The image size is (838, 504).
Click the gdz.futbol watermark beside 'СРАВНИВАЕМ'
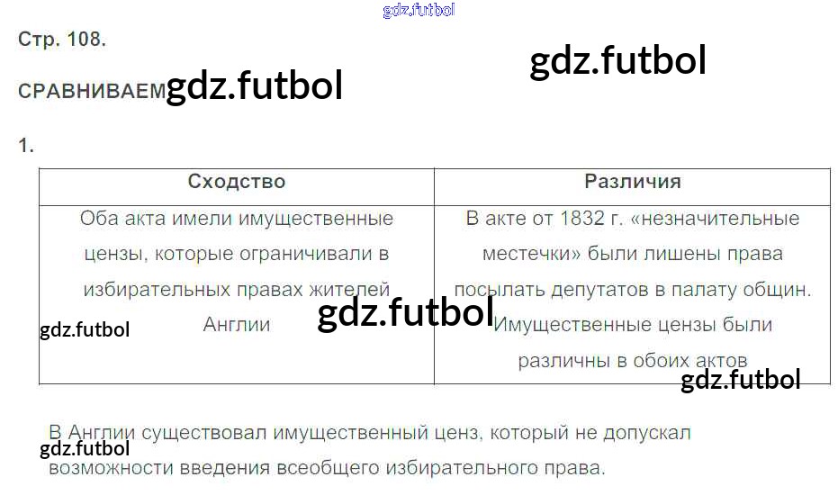click(x=255, y=86)
